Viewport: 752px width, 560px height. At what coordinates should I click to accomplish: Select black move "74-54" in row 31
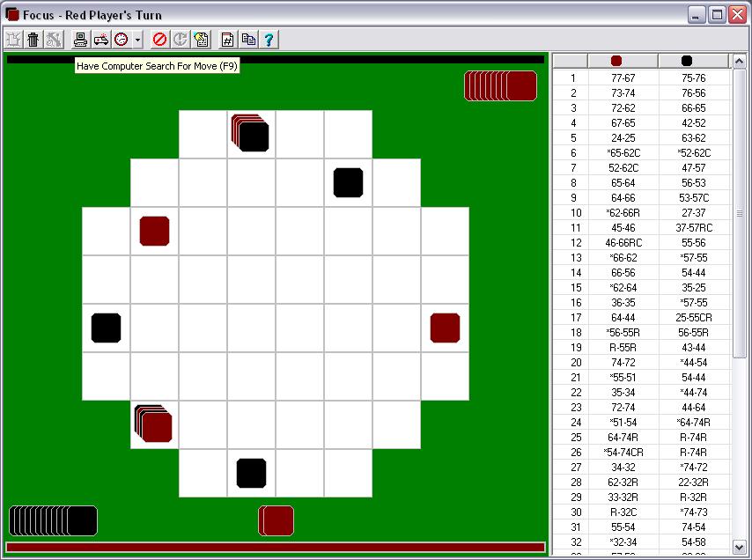[x=694, y=527]
